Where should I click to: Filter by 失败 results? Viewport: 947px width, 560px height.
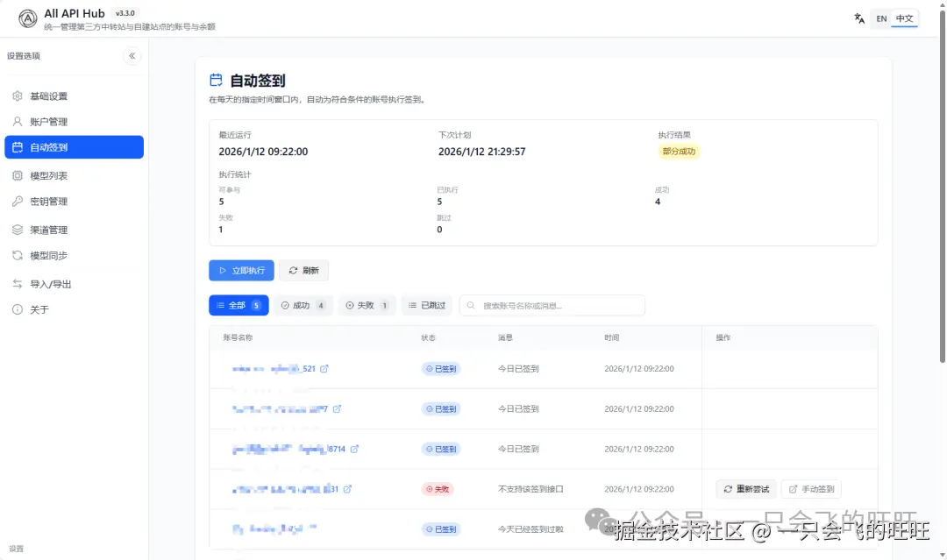tap(367, 305)
